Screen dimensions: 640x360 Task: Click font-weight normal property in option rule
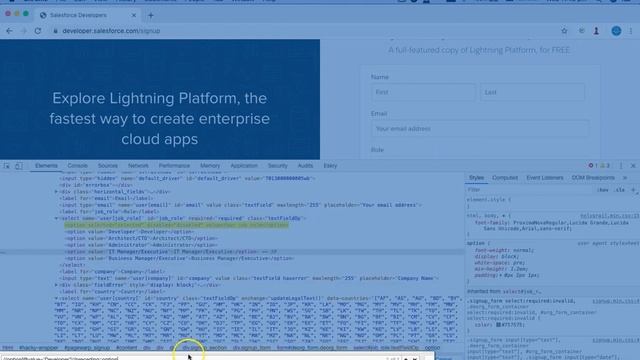point(504,250)
